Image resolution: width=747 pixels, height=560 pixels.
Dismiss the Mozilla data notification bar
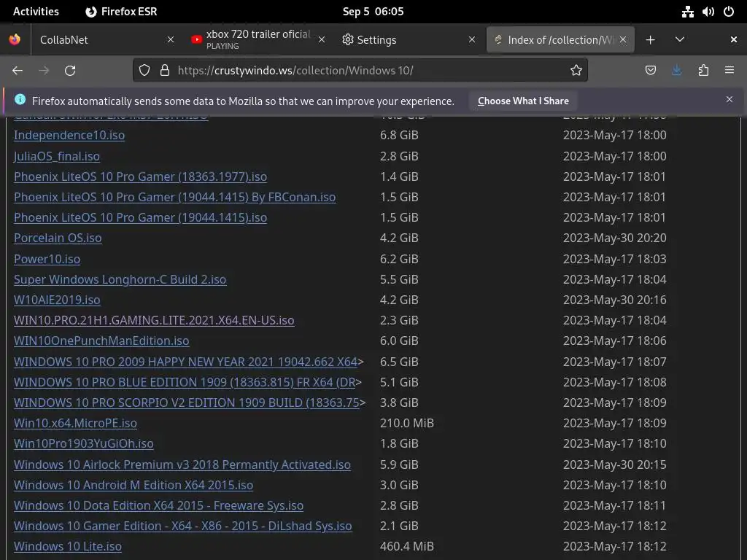tap(729, 99)
